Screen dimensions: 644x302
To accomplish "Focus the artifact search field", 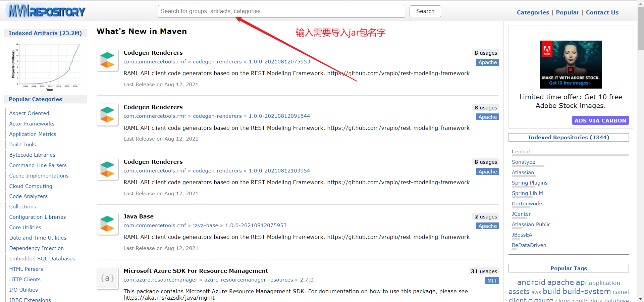I will (x=281, y=11).
